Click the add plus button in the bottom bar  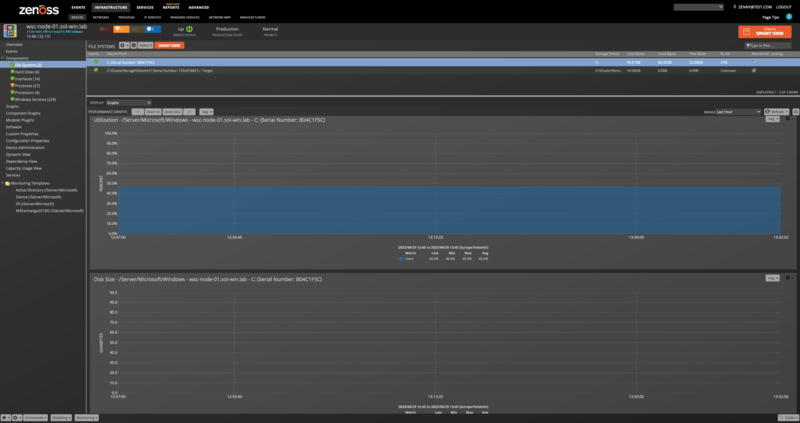pos(5,418)
